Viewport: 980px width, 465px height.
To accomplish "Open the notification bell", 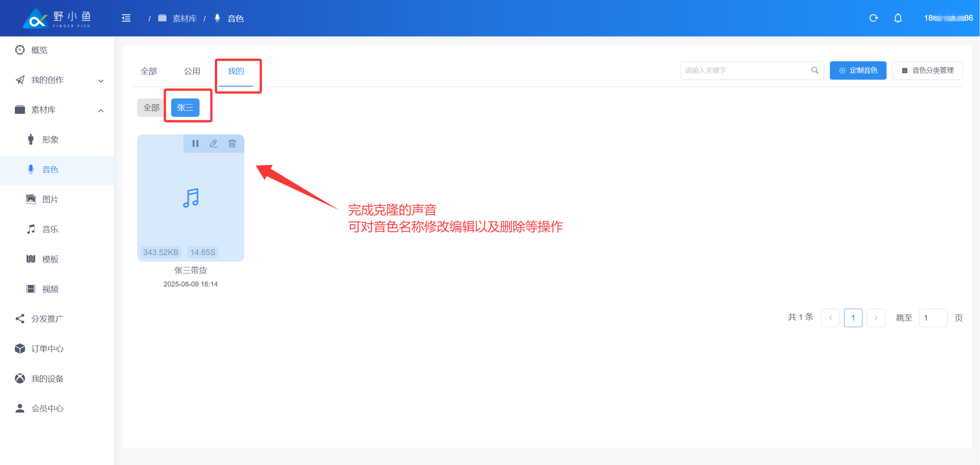I will coord(898,18).
